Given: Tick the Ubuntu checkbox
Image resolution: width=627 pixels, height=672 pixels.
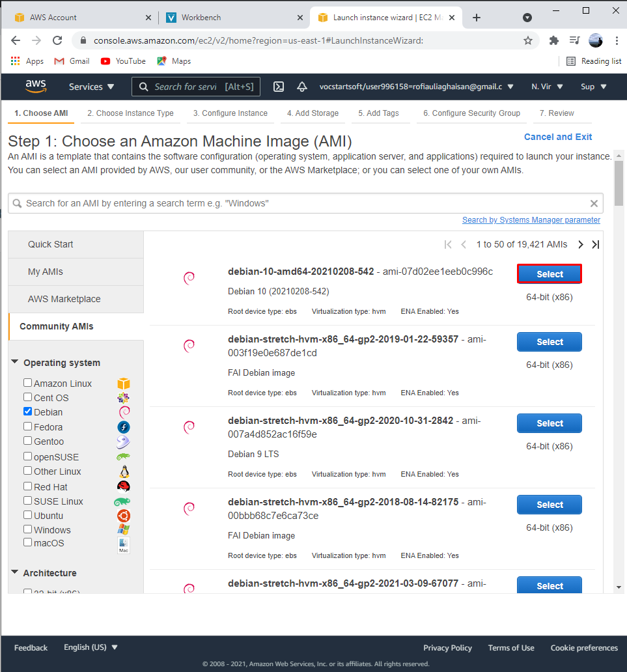Looking at the screenshot, I should (28, 514).
